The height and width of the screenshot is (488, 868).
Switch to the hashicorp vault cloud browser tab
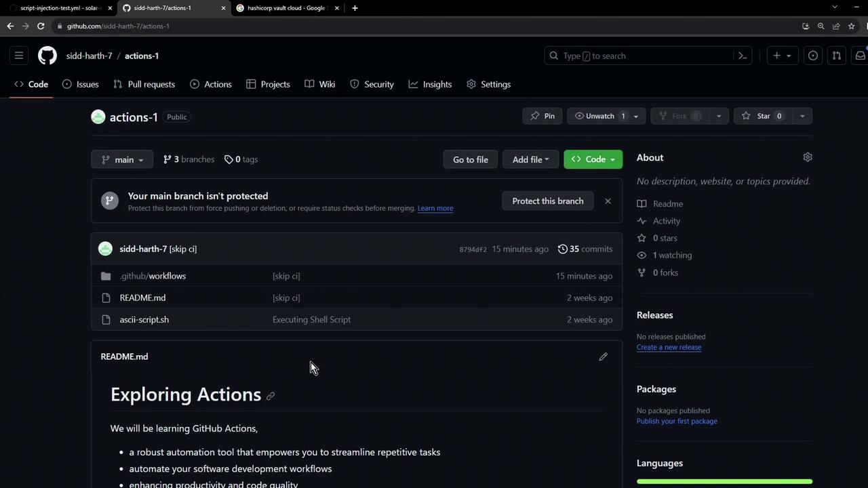[x=286, y=8]
